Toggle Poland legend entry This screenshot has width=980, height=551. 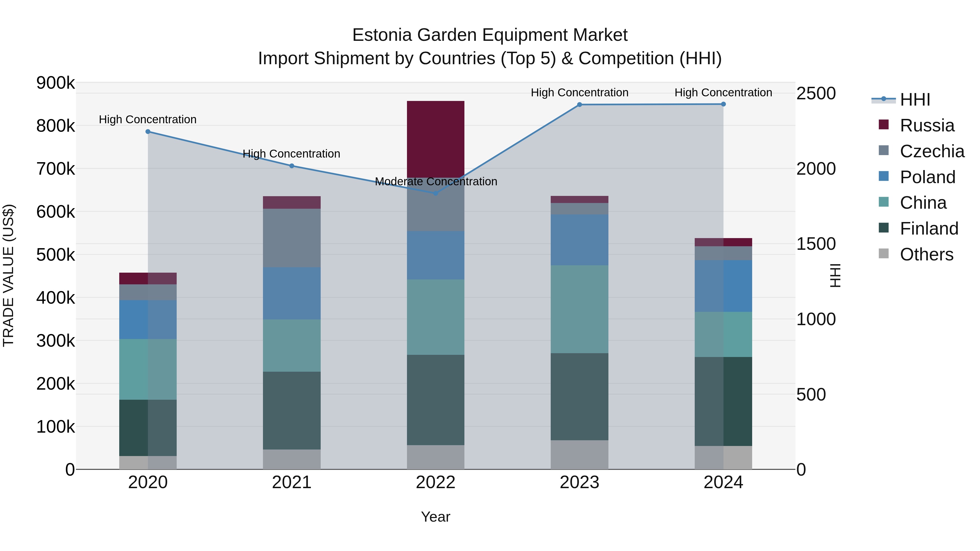(x=917, y=177)
